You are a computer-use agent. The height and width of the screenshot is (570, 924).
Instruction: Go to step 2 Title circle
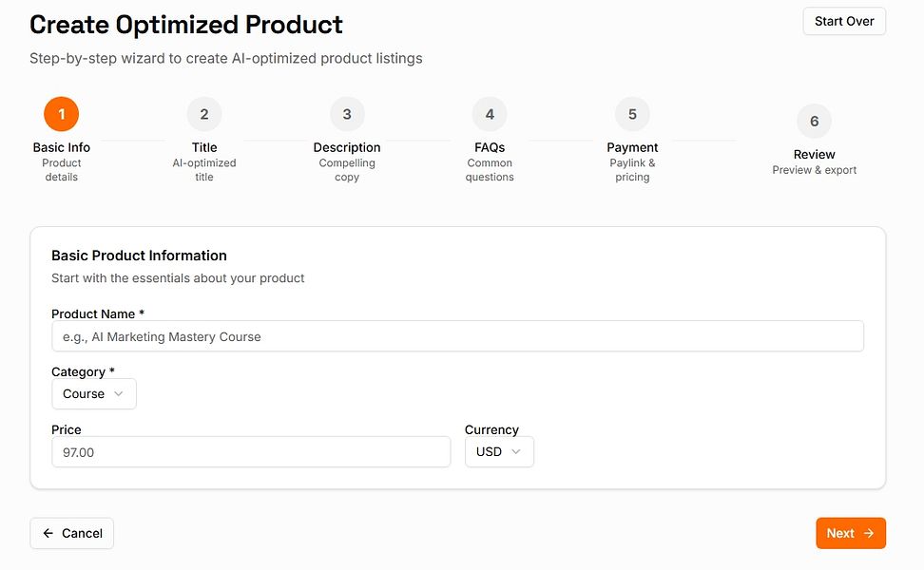click(204, 114)
